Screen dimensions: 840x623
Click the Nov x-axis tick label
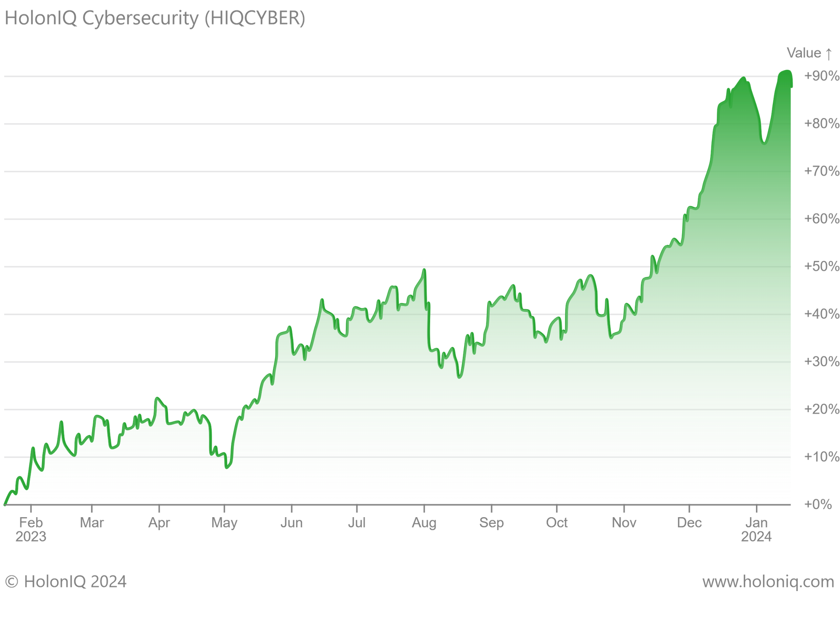point(624,523)
